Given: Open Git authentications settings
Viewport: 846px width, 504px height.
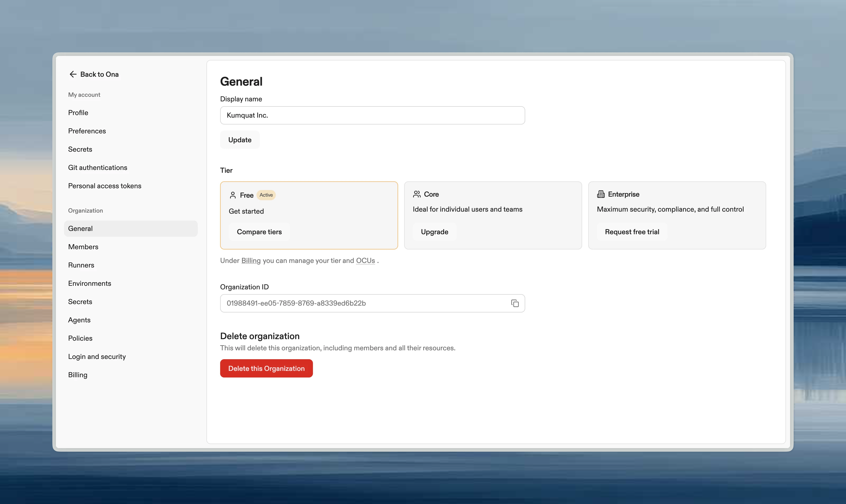Looking at the screenshot, I should 98,167.
